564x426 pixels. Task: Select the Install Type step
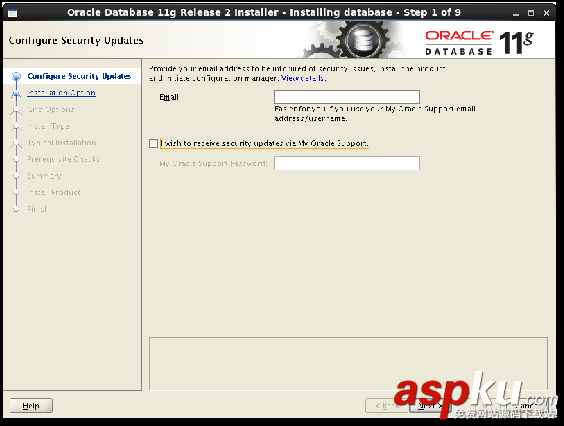pos(49,126)
